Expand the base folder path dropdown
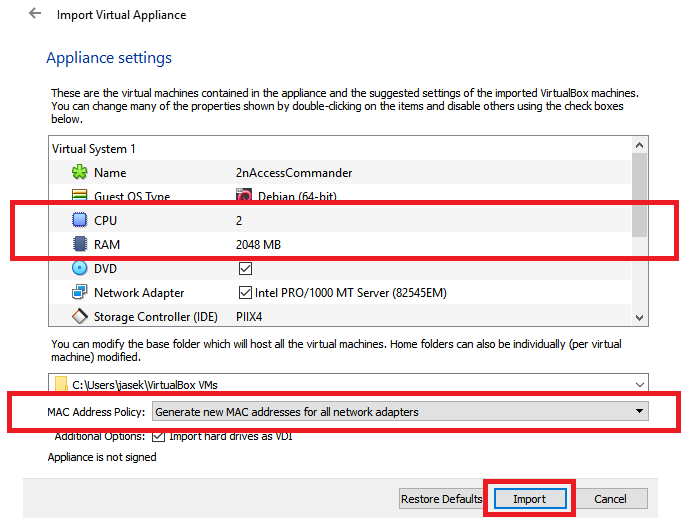690x528 pixels. coord(640,385)
